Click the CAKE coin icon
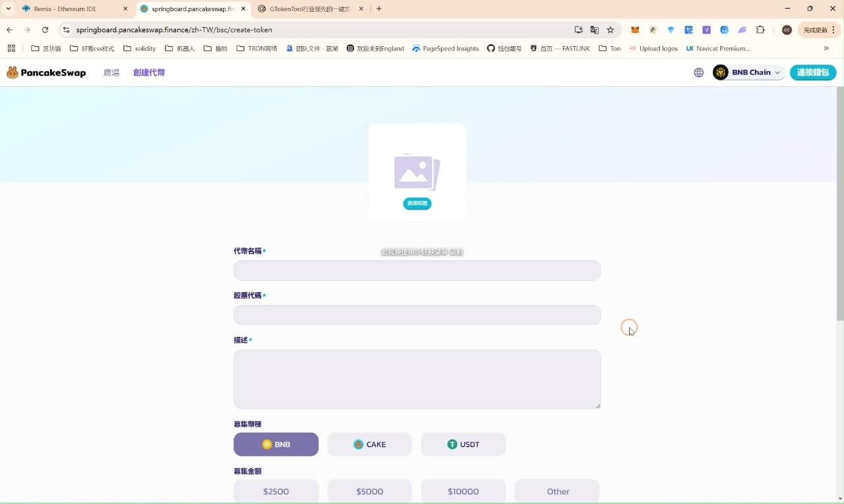 tap(358, 444)
